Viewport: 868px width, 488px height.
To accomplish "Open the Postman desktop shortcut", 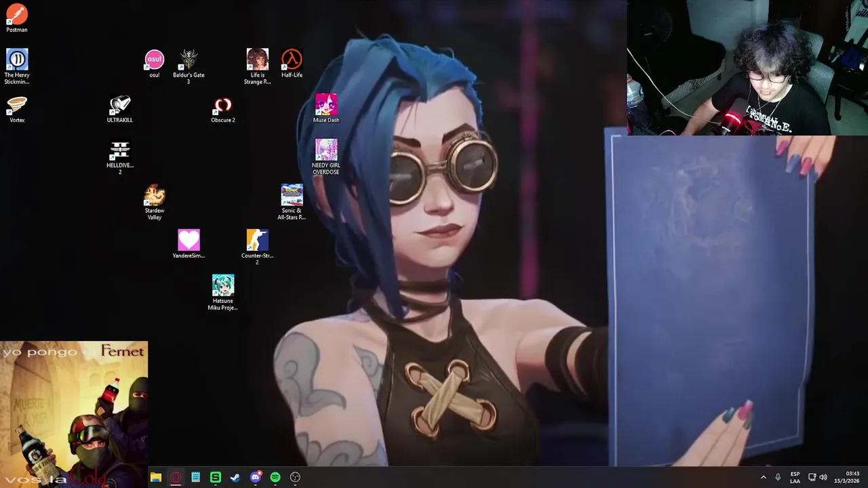I will [x=17, y=18].
